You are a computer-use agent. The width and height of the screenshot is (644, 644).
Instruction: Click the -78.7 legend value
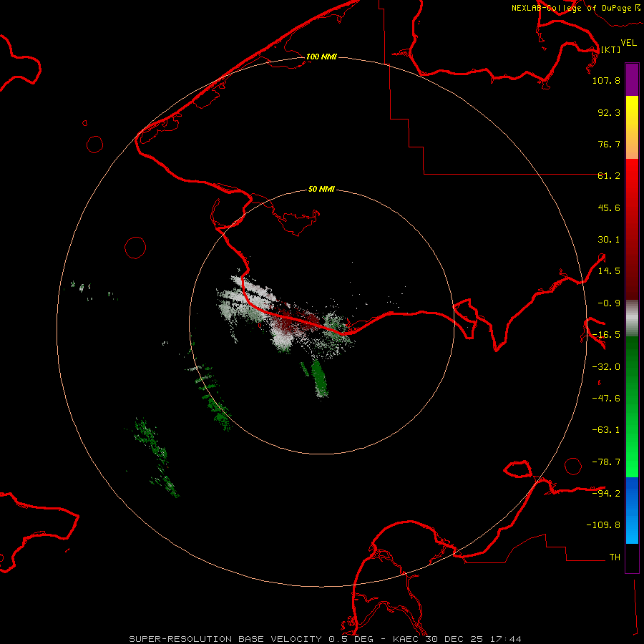click(606, 462)
